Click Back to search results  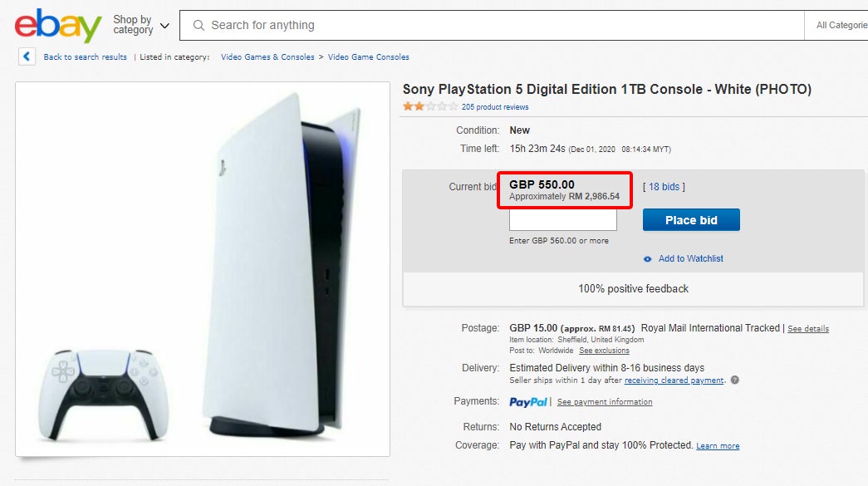(x=85, y=57)
